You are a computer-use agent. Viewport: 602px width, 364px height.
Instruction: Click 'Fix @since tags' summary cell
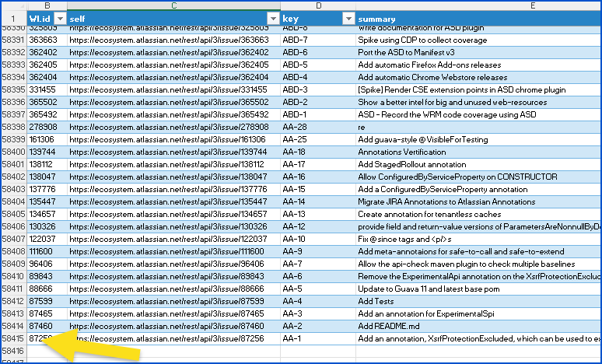click(x=479, y=240)
